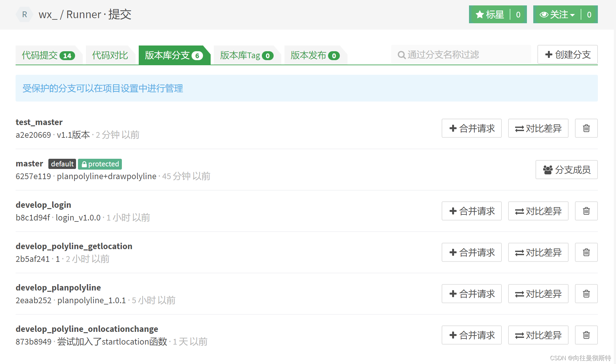The width and height of the screenshot is (616, 364).
Task: Open the 代码对比 tab
Action: pyautogui.click(x=110, y=55)
